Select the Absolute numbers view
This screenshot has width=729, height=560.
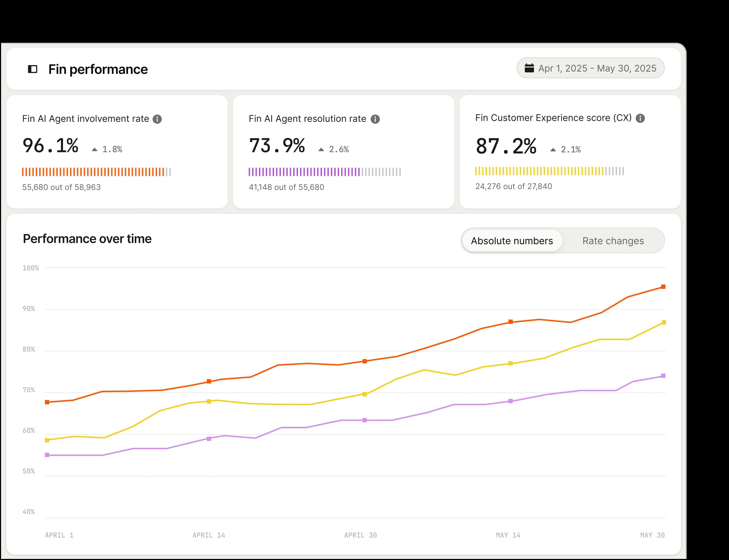[x=512, y=241]
